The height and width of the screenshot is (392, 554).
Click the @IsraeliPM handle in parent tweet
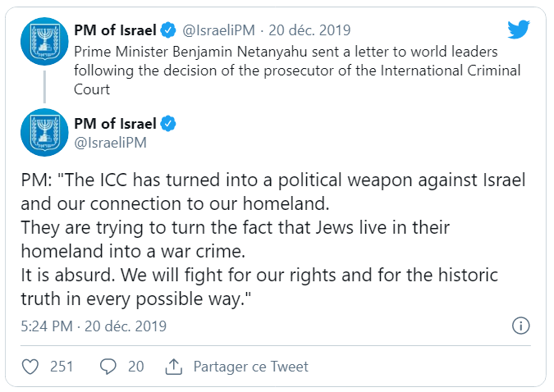(x=218, y=30)
